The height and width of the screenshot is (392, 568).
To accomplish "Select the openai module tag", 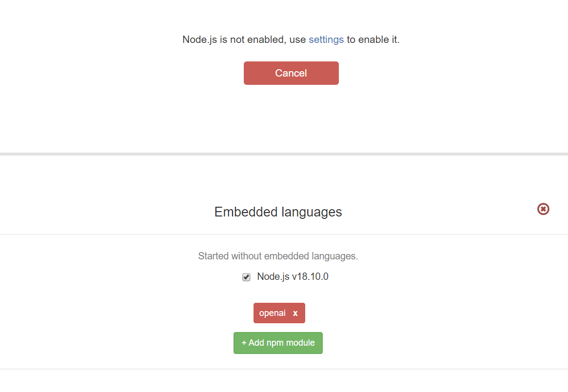I will (273, 313).
